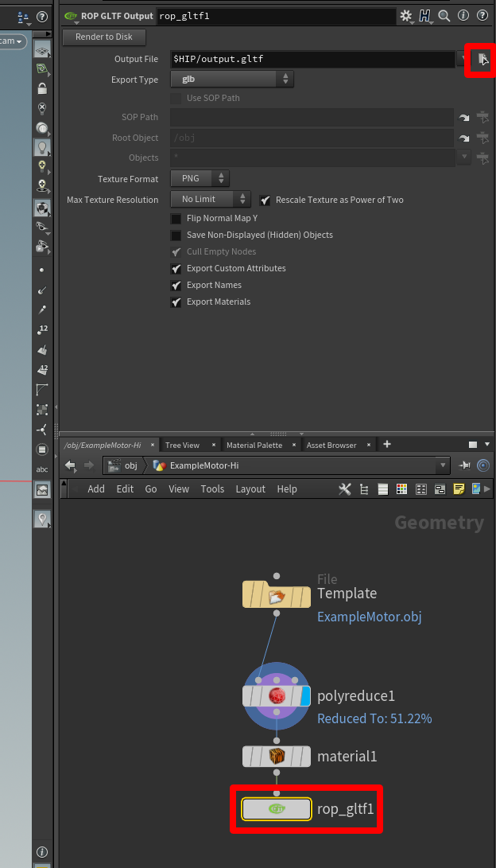Toggle the abc text display option
The image size is (496, 868).
click(x=42, y=469)
